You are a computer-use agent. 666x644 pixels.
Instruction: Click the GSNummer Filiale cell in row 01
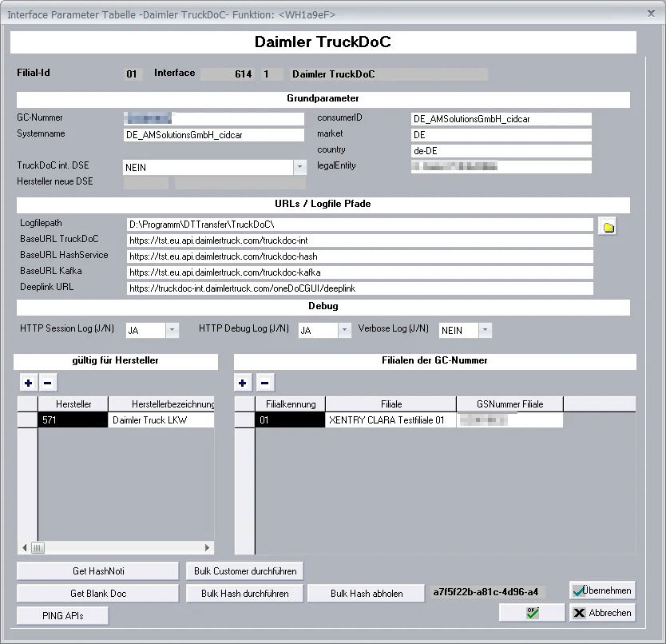click(509, 420)
